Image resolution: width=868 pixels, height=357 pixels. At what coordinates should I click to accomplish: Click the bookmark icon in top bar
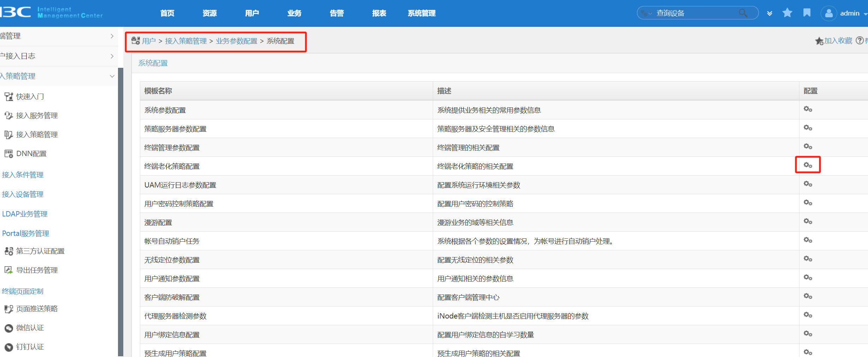[807, 13]
